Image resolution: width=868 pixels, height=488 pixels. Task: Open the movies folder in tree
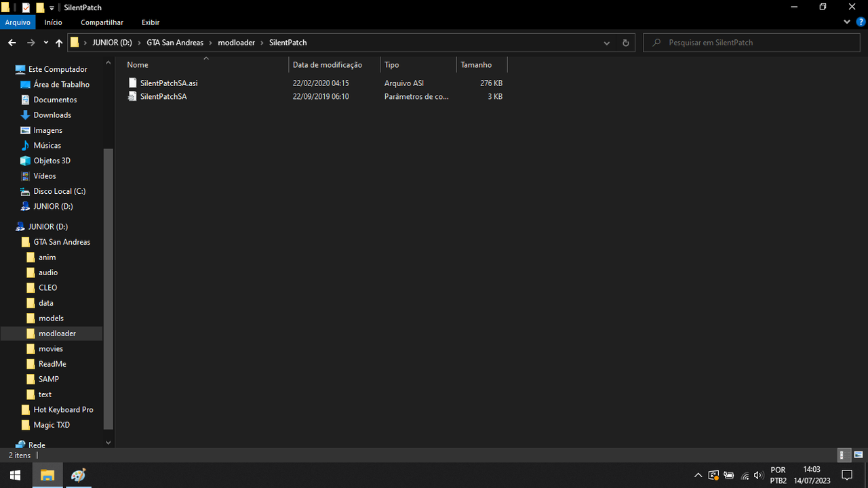click(50, 348)
